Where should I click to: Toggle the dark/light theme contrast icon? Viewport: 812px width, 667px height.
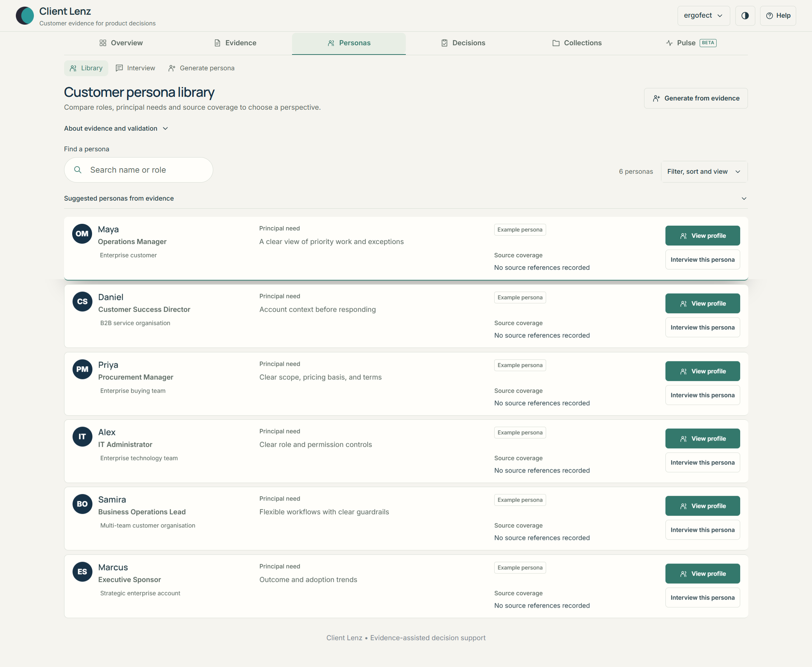tap(745, 16)
